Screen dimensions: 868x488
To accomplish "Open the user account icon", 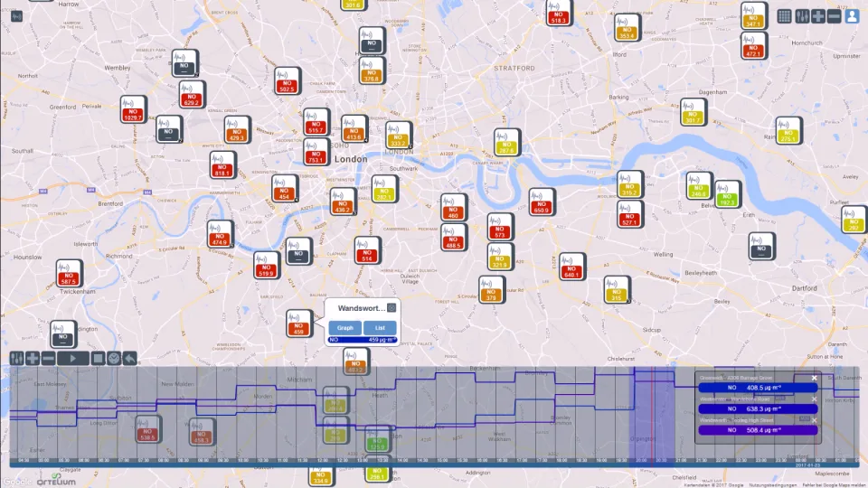I will tap(852, 16).
